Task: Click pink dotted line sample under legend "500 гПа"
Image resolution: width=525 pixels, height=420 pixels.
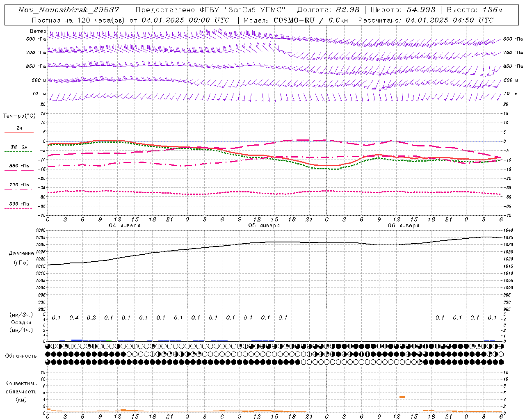Action: (18, 209)
